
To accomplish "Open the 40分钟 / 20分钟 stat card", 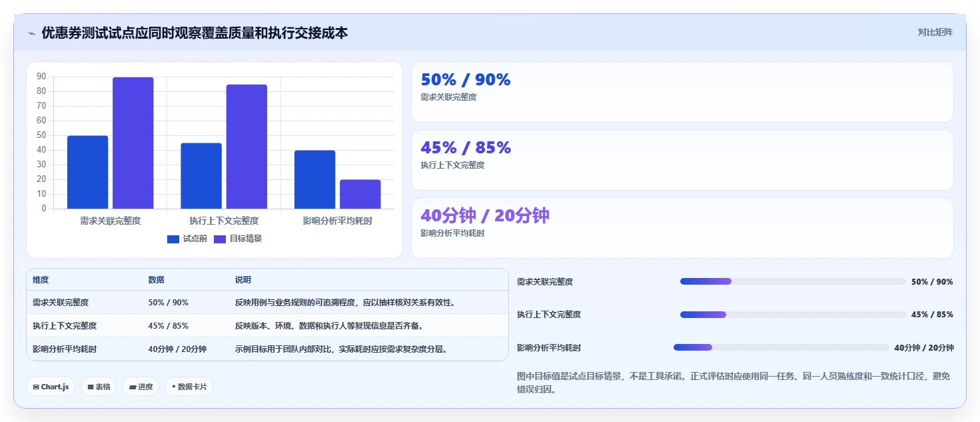I will pos(682,228).
